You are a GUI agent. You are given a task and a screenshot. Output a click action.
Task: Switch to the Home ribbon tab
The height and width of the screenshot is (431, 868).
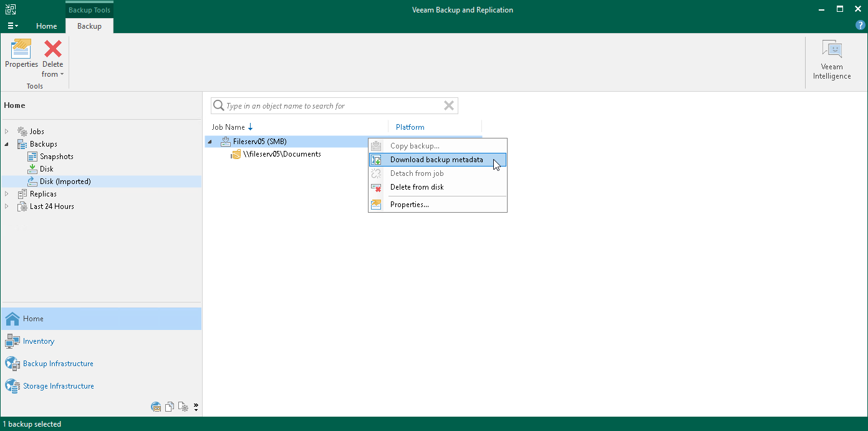(x=46, y=26)
